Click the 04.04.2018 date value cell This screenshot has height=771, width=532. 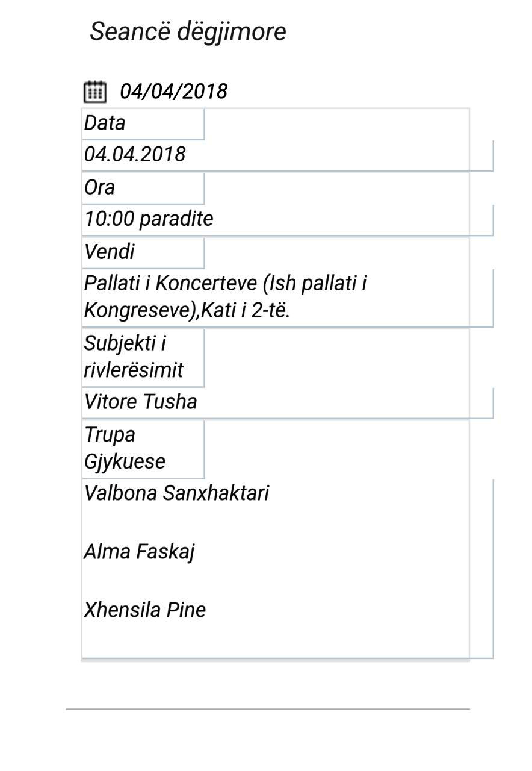pyautogui.click(x=135, y=155)
